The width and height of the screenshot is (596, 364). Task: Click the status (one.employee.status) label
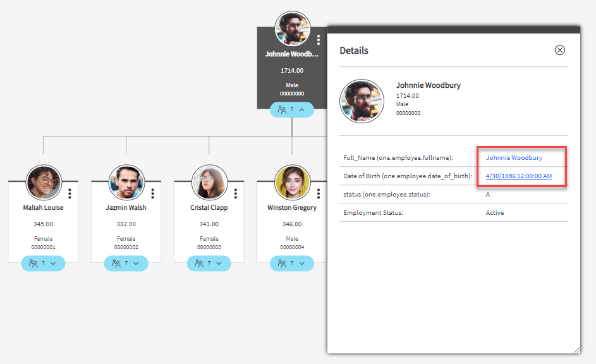tap(387, 195)
